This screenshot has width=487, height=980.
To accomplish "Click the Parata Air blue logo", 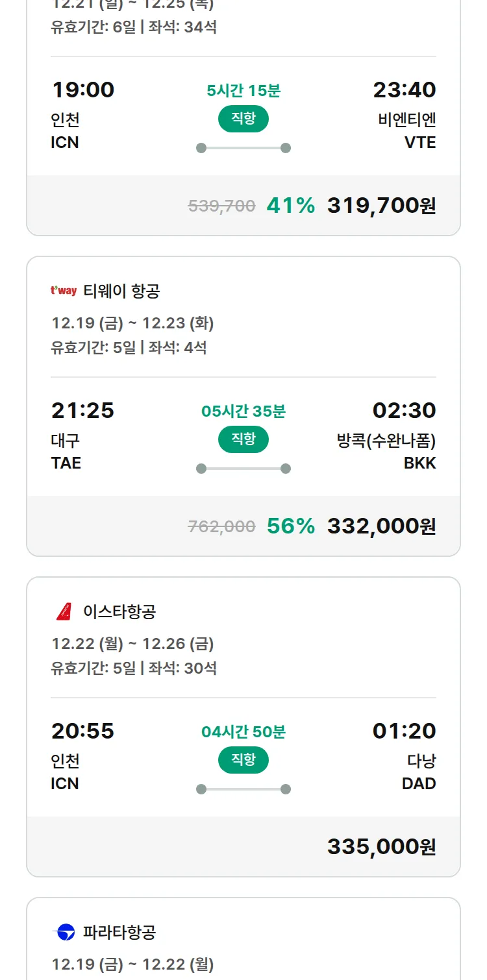I will [x=64, y=933].
